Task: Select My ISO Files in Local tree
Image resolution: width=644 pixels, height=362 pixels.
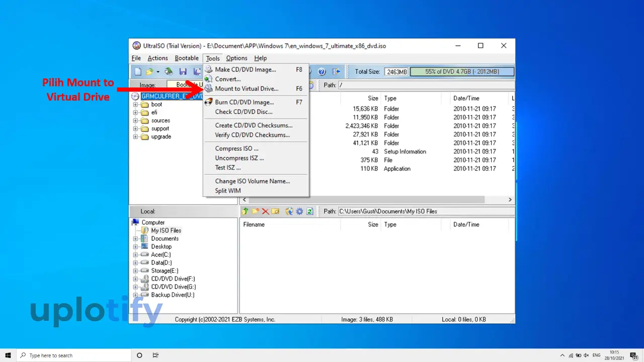Action: 166,230
